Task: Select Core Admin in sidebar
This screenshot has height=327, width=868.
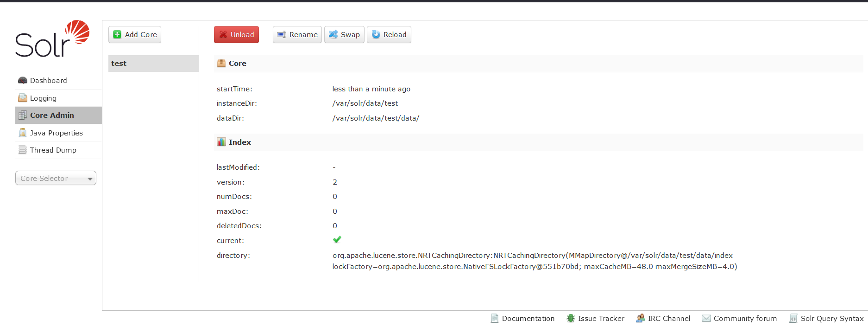Action: [58, 115]
